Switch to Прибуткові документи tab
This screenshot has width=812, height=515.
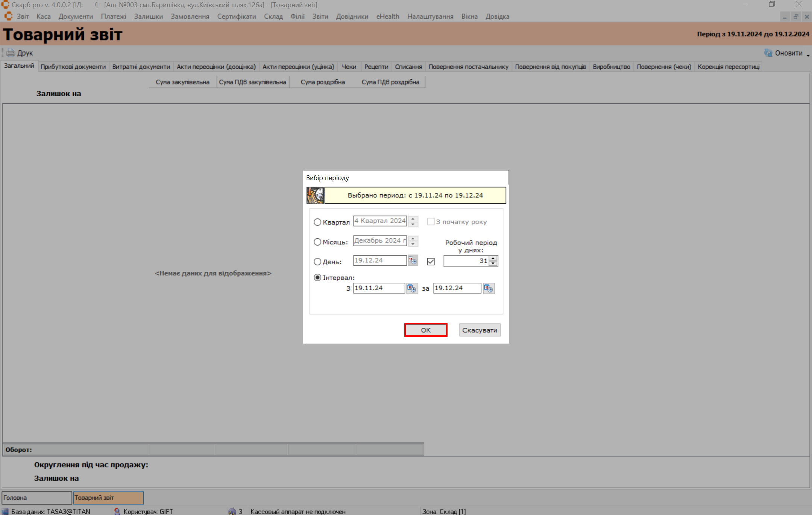point(73,67)
